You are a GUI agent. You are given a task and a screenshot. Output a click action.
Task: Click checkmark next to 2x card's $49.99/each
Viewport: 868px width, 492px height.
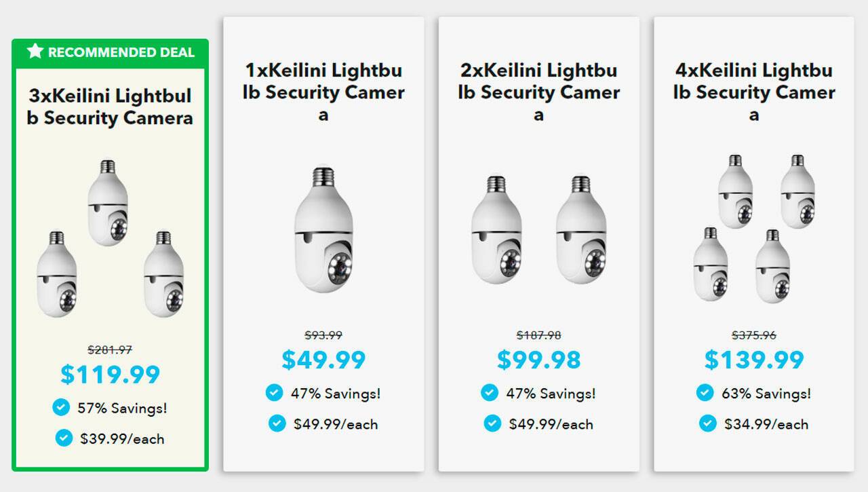coord(492,423)
